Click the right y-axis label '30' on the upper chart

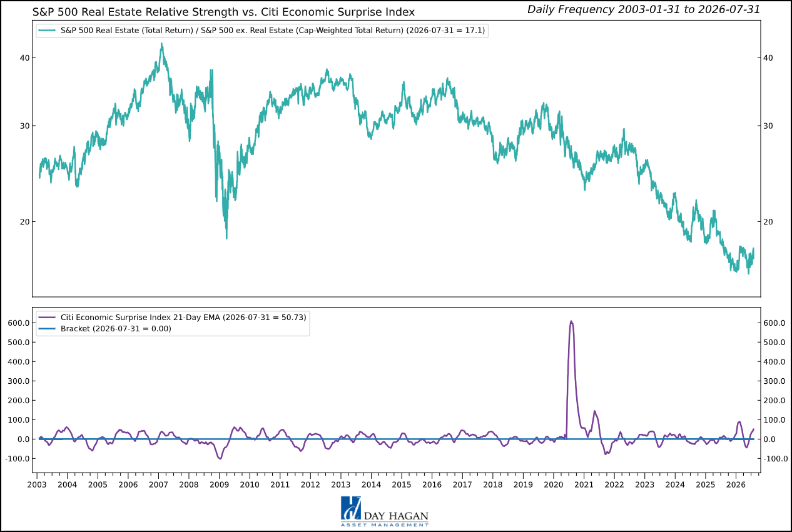click(x=769, y=126)
